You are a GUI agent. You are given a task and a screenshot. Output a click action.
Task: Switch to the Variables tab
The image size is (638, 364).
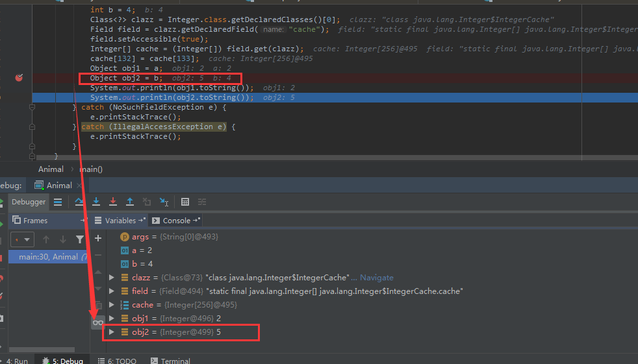120,221
